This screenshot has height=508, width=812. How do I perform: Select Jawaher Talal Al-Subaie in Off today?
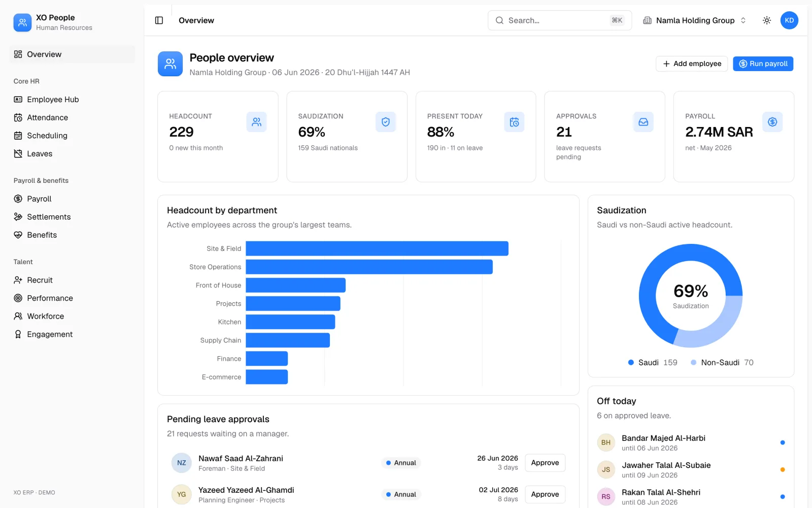click(691, 470)
